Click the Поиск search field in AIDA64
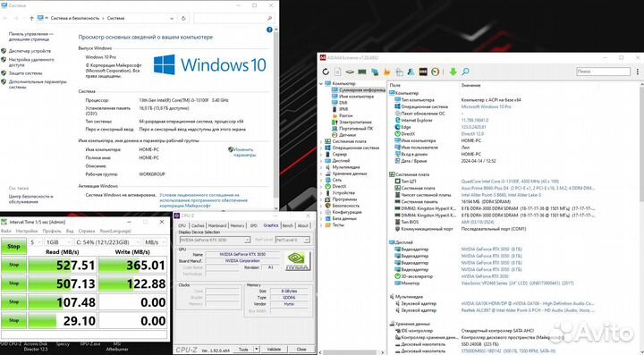The width and height of the screenshot is (644, 355). coord(603,72)
